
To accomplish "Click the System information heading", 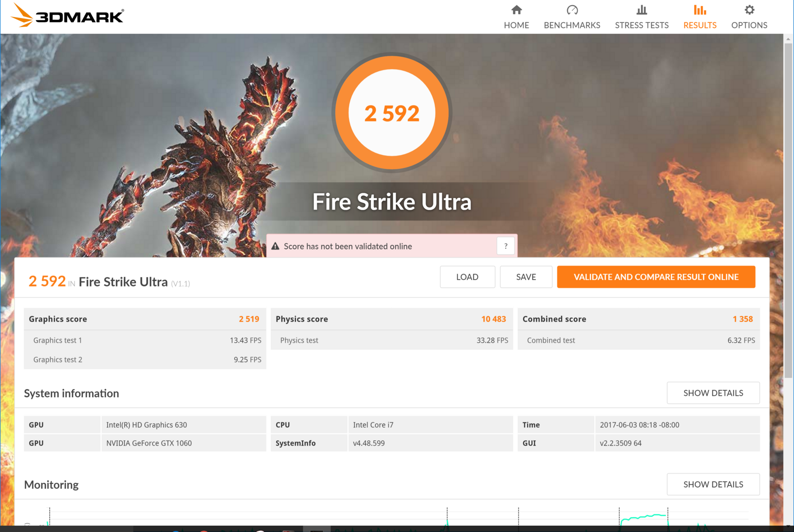I will [71, 393].
